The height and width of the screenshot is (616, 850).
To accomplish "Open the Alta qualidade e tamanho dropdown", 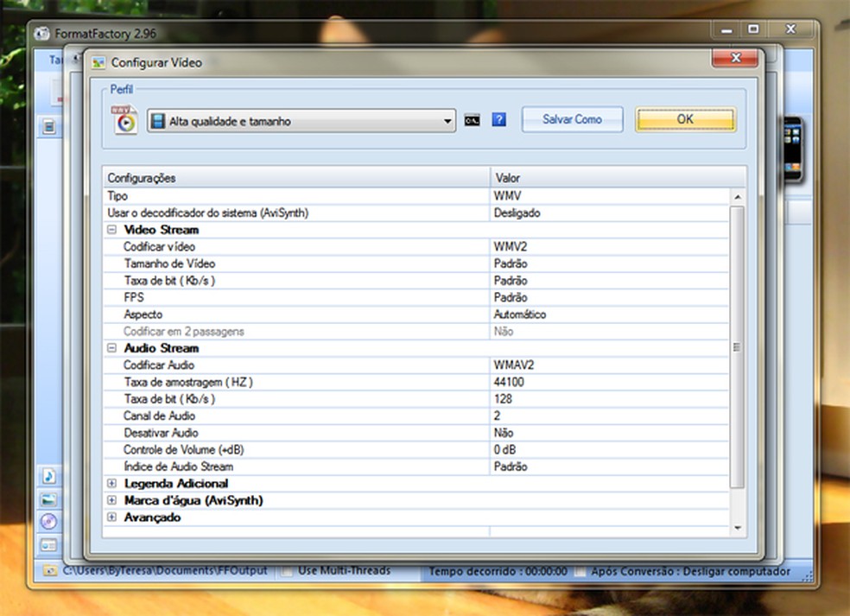I will pos(301,121).
